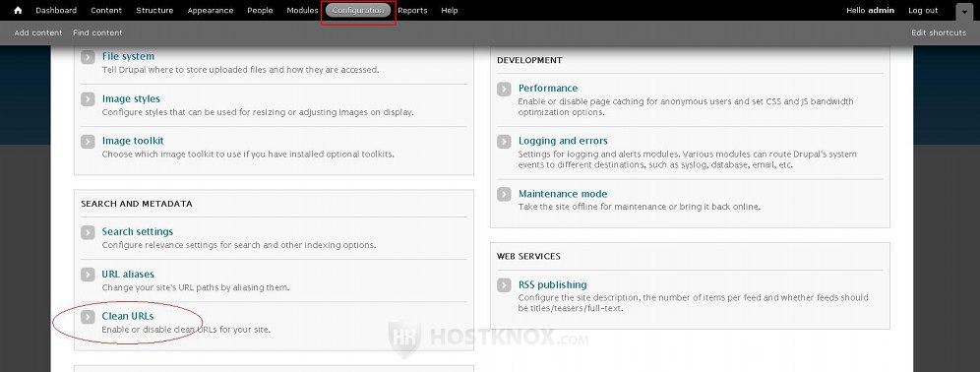Open the Modules menu item

click(x=302, y=10)
